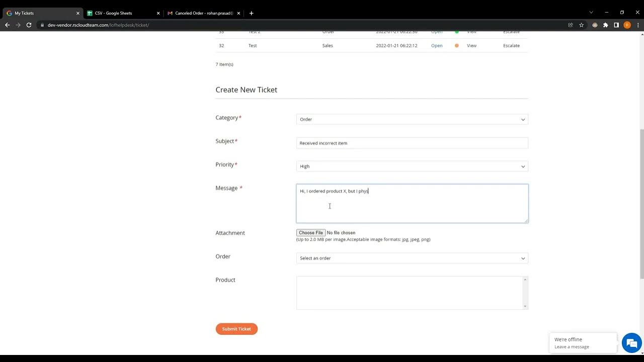Click the Sales category cell of ticket 32

[x=328, y=46]
